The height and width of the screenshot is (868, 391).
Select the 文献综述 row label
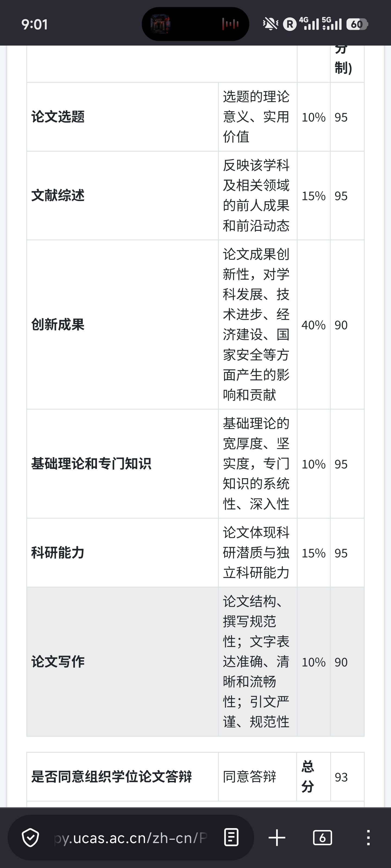[x=58, y=196]
